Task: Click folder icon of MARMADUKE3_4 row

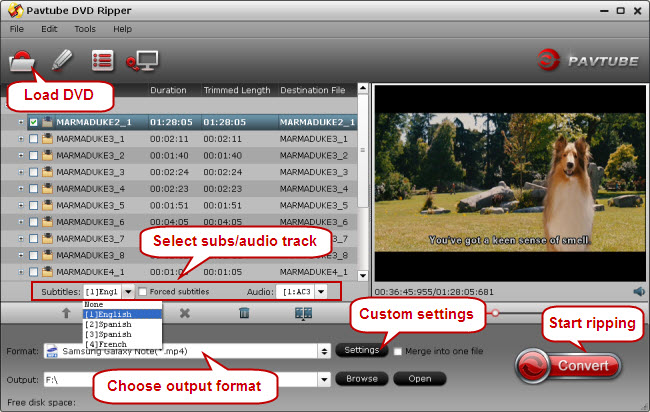Action: [47, 189]
